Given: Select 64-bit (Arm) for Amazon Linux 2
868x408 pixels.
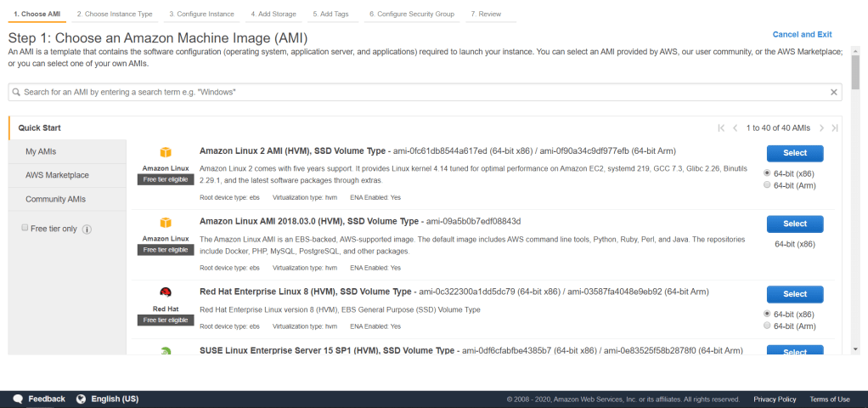Looking at the screenshot, I should coord(768,184).
